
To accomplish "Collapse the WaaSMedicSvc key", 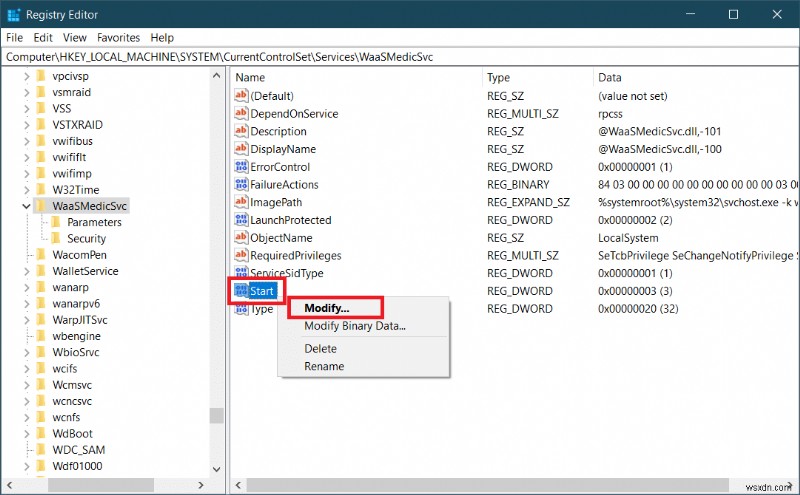I will 27,206.
